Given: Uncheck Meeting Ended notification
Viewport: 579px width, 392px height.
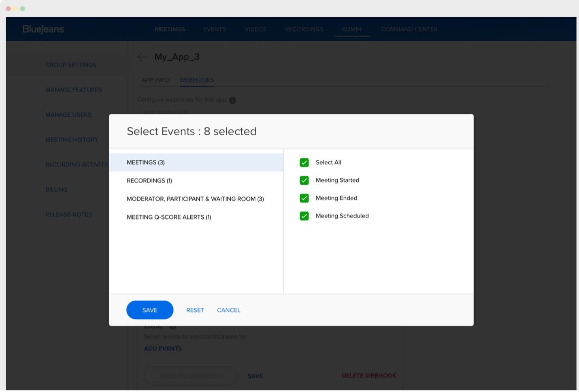Looking at the screenshot, I should coord(304,198).
